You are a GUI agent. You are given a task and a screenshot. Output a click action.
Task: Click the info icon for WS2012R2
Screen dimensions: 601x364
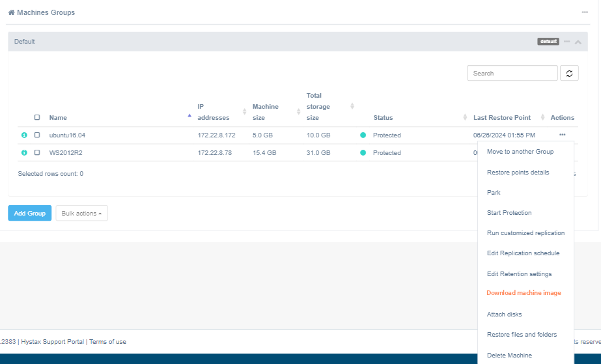pyautogui.click(x=24, y=152)
